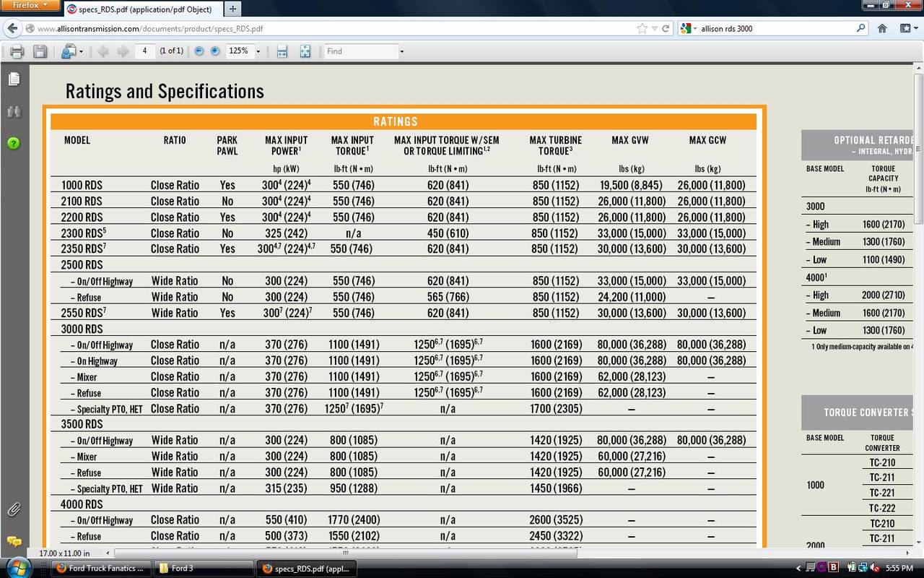This screenshot has width=924, height=578.
Task: Click the '3000 RDS' group heading
Action: click(82, 329)
